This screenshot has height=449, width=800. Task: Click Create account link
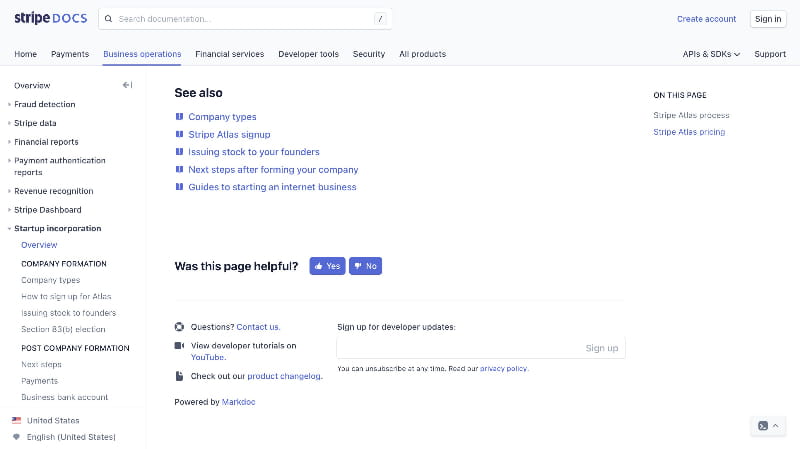(706, 19)
